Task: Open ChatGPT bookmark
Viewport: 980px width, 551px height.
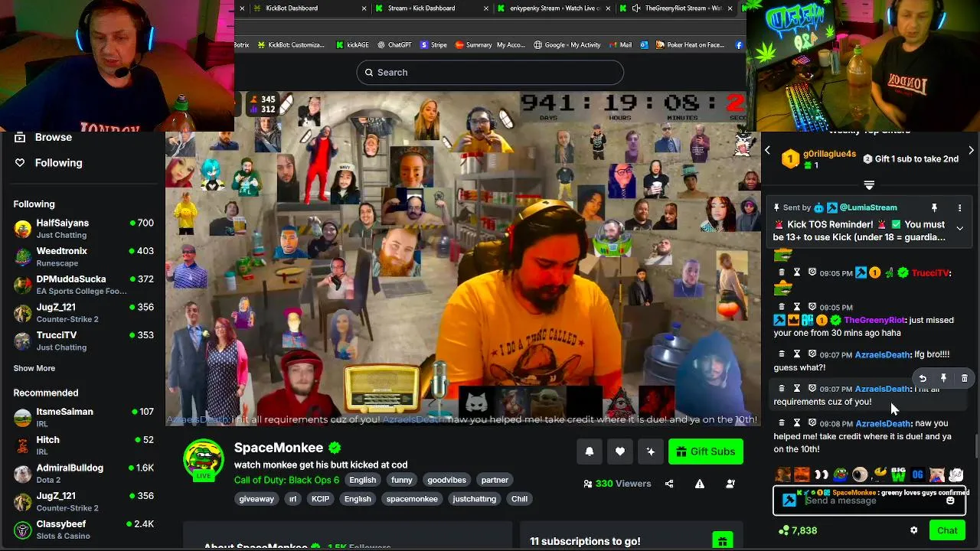Action: tap(394, 45)
